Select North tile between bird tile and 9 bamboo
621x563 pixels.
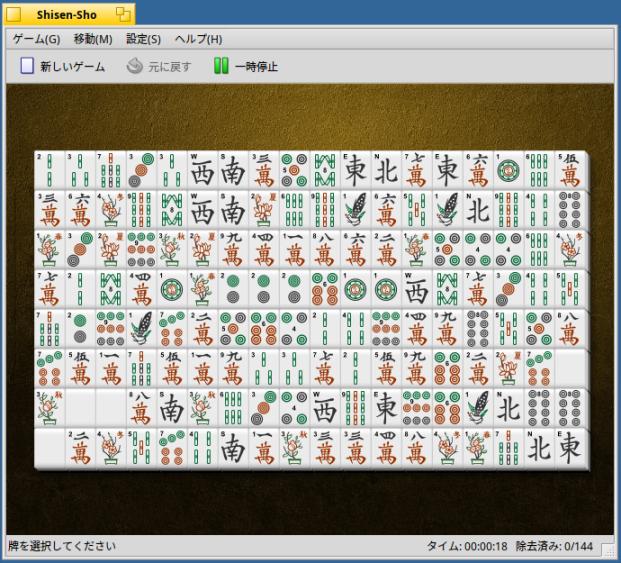(x=478, y=210)
